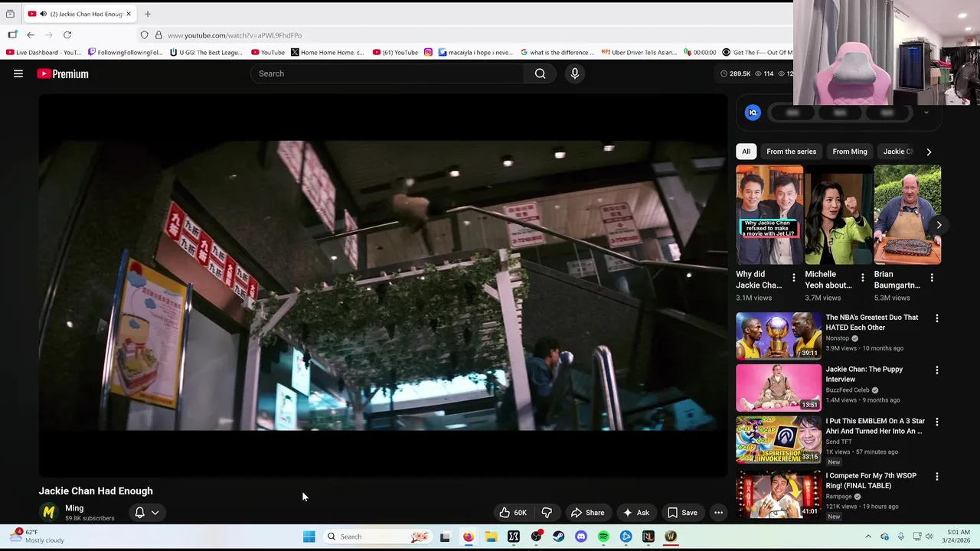This screenshot has height=551, width=980.
Task: Open Why did Jackie Chan short thumbnail
Action: pos(769,215)
